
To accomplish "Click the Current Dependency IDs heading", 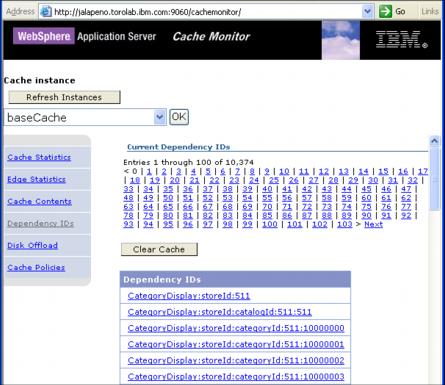I will coord(179,147).
